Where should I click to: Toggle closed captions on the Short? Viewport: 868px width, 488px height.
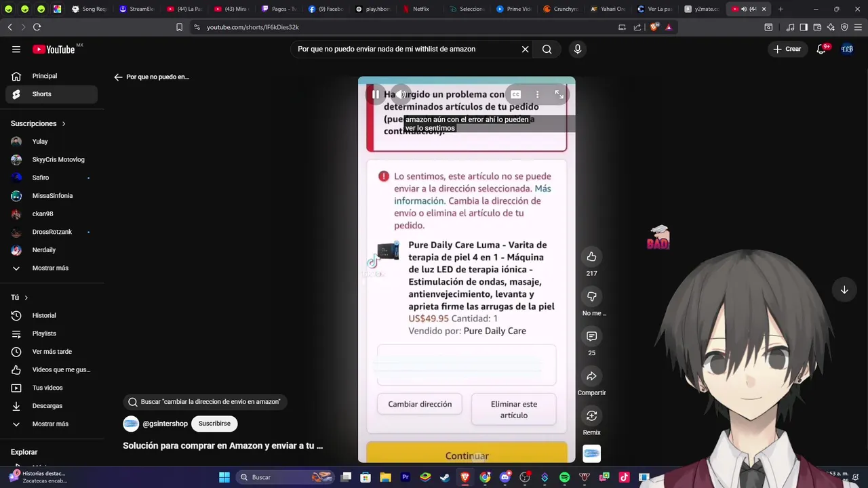516,94
